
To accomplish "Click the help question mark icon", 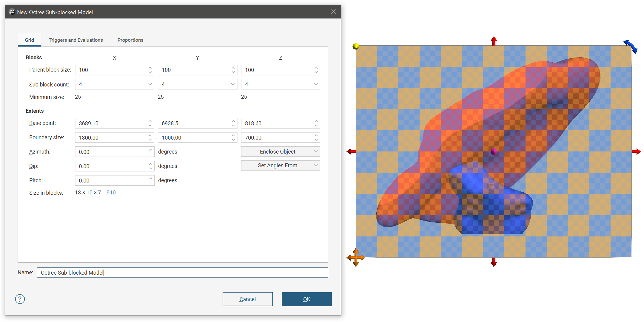I will [x=20, y=299].
